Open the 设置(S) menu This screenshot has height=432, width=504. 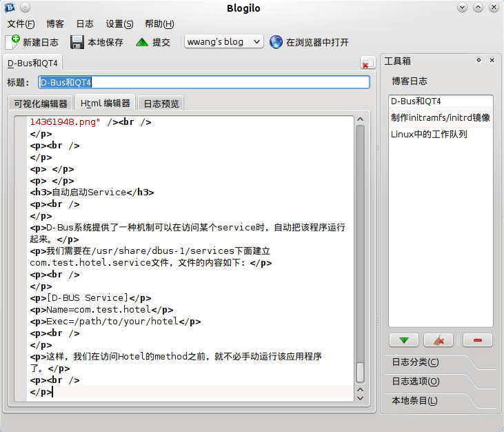point(119,23)
